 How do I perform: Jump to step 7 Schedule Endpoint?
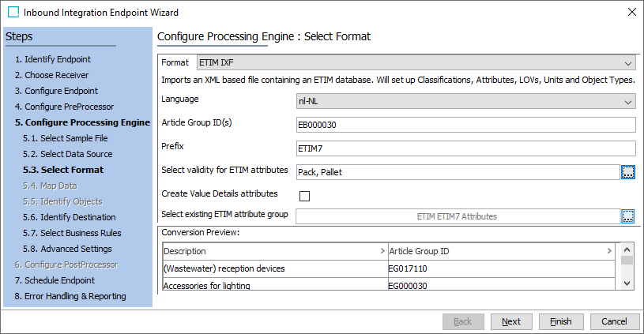coord(54,280)
